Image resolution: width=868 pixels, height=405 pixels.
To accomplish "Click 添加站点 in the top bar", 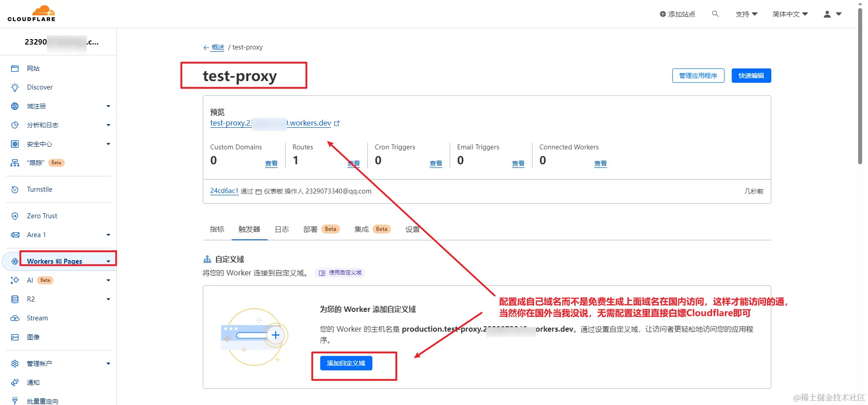I will pos(677,14).
